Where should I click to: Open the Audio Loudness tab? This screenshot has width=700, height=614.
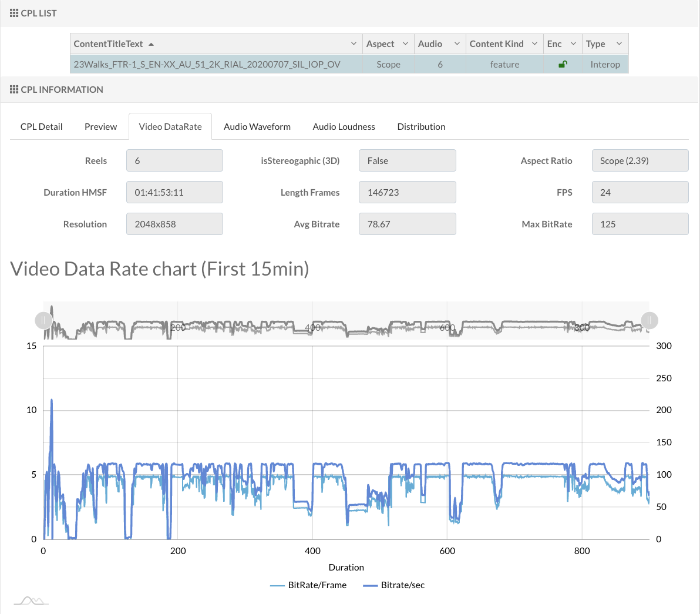pyautogui.click(x=344, y=126)
